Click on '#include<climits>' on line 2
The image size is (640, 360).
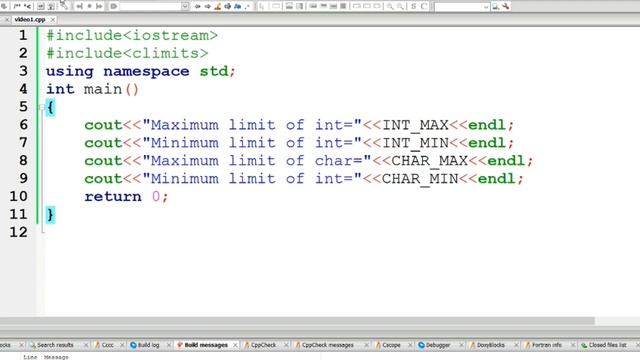click(127, 53)
